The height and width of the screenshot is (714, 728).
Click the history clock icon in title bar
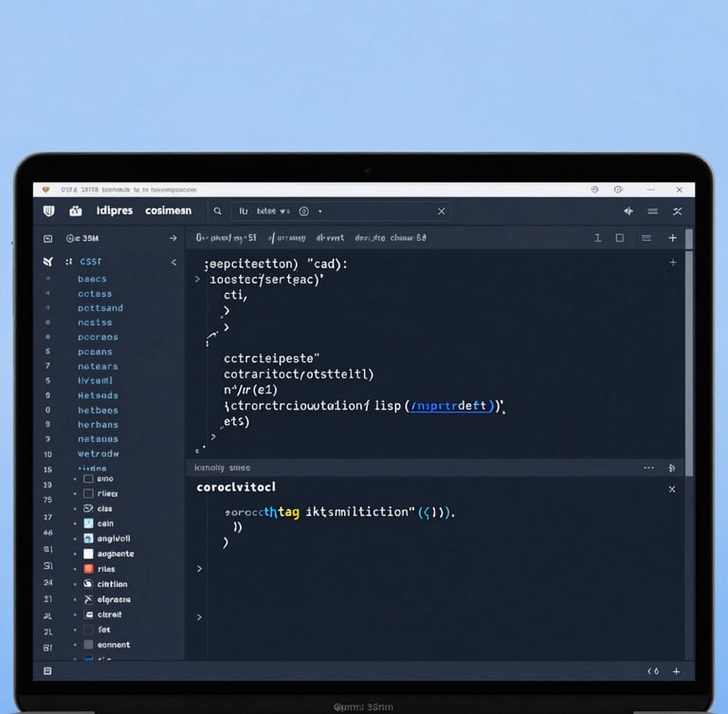tap(594, 190)
